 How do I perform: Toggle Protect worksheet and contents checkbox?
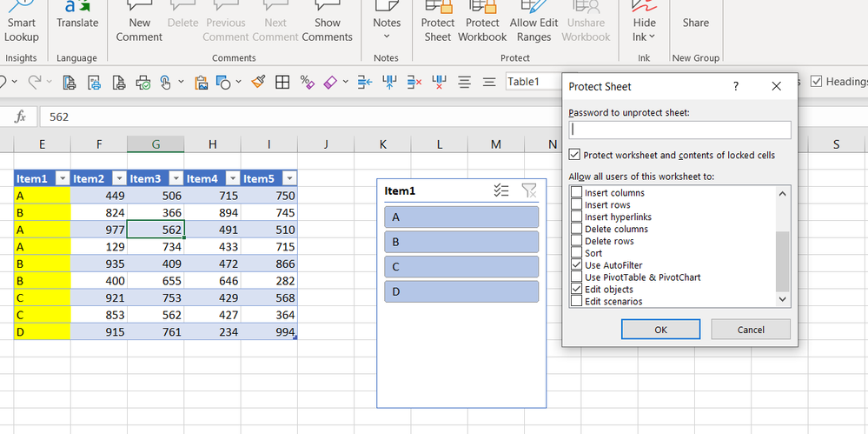[x=574, y=155]
